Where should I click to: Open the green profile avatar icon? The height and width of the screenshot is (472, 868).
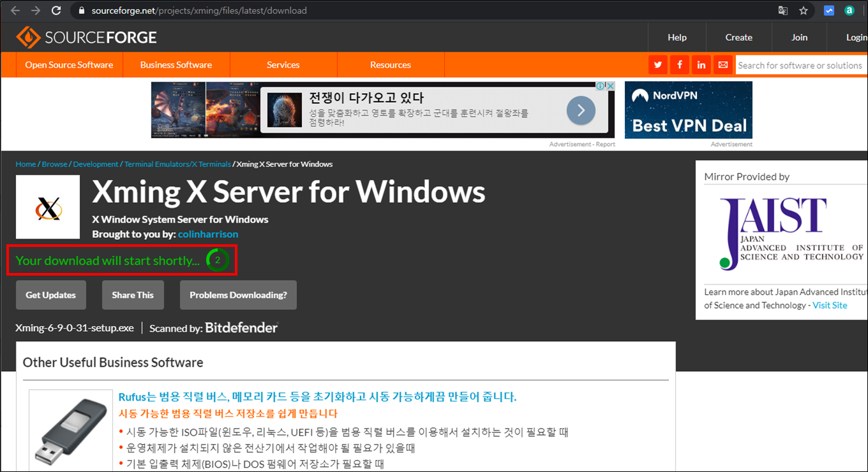(849, 11)
